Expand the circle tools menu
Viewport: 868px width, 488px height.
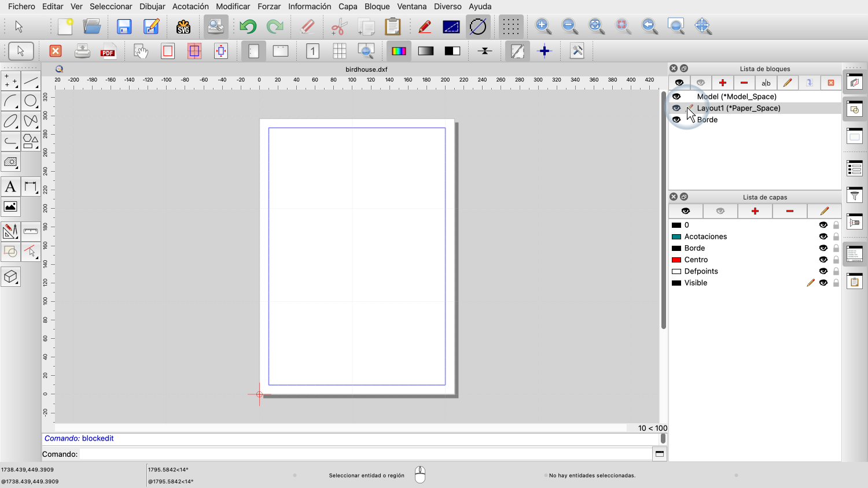pos(31,101)
